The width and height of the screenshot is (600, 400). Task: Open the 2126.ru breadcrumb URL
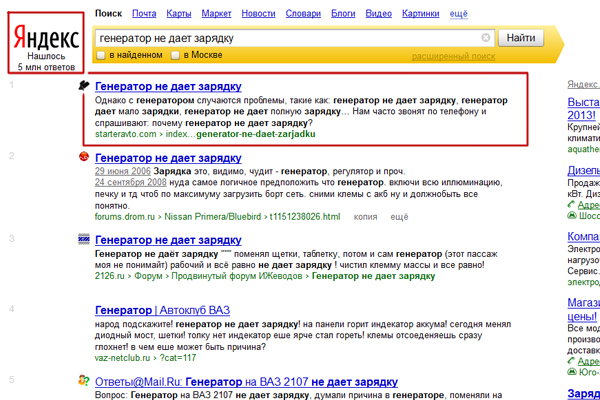pyautogui.click(x=265, y=276)
